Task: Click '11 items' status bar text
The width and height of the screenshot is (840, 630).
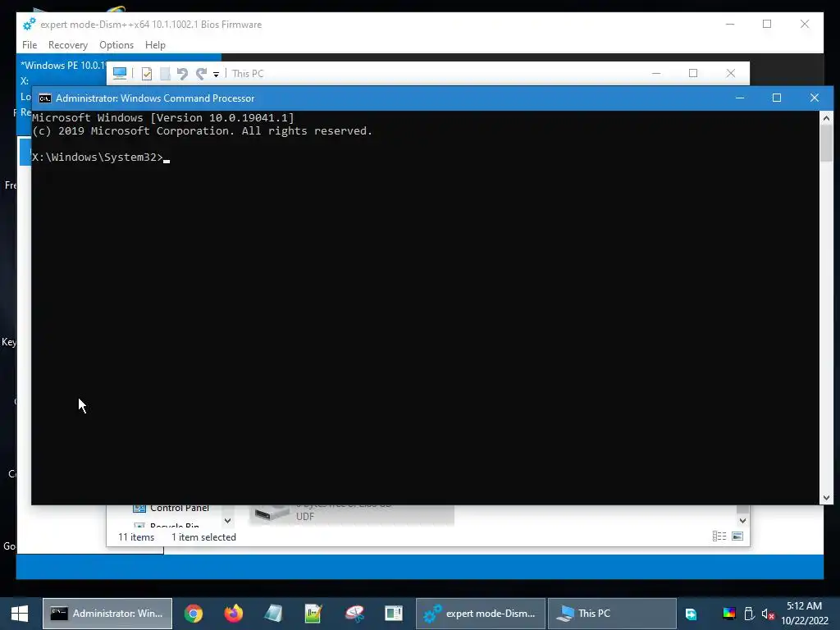Action: 136,537
